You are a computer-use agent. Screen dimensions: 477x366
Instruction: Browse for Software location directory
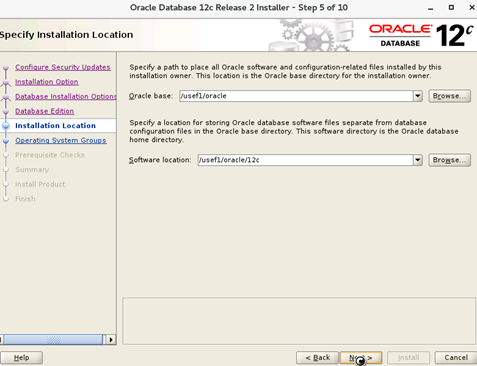point(449,160)
